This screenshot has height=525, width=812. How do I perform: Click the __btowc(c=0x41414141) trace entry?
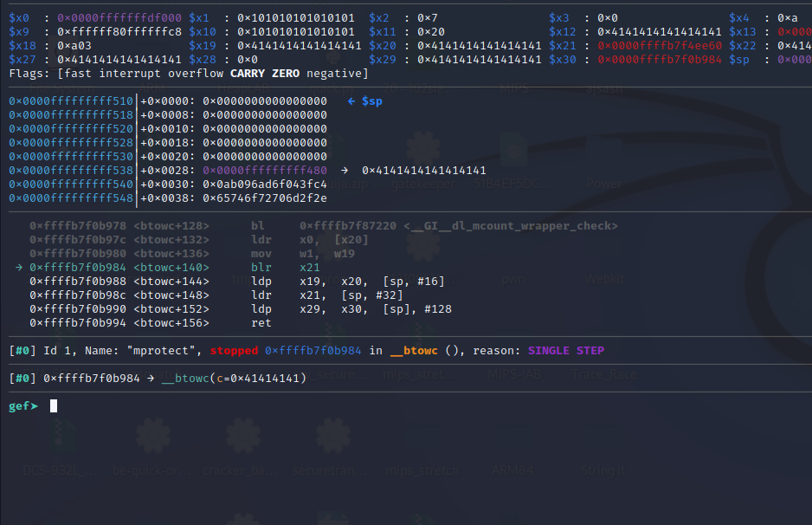click(x=234, y=379)
